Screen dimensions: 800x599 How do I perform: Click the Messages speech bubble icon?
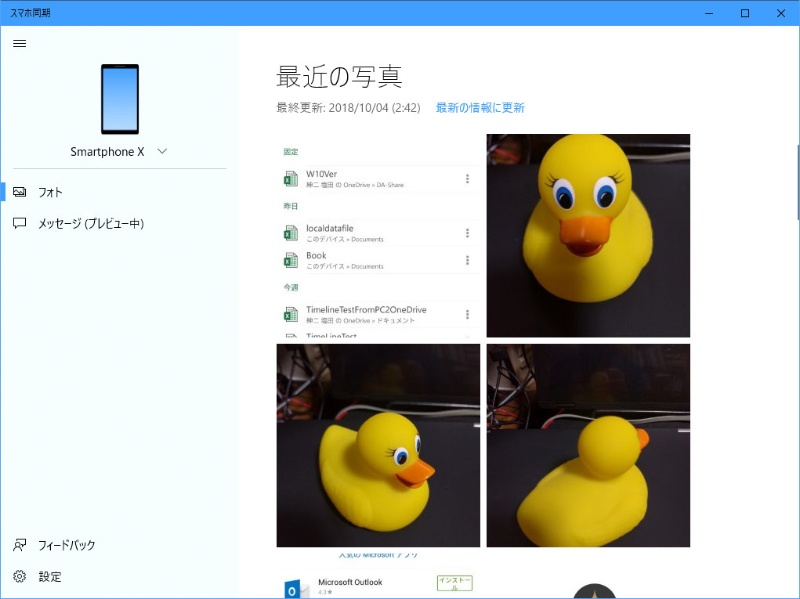19,224
